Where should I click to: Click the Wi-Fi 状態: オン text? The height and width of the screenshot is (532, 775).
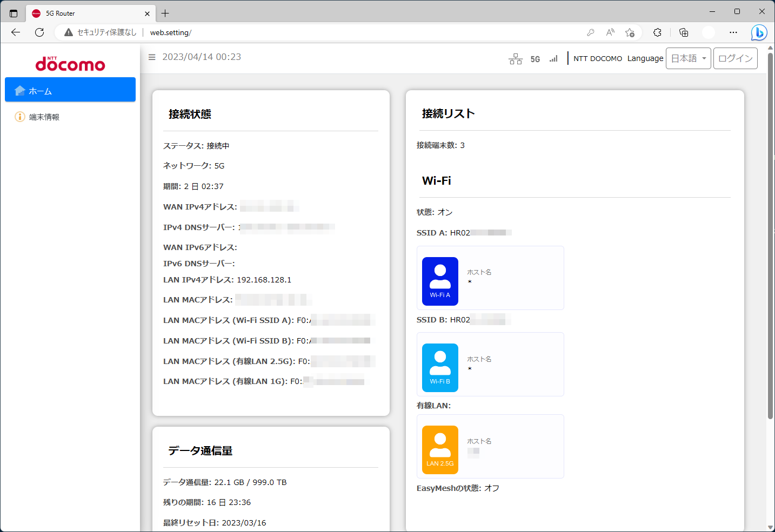435,212
